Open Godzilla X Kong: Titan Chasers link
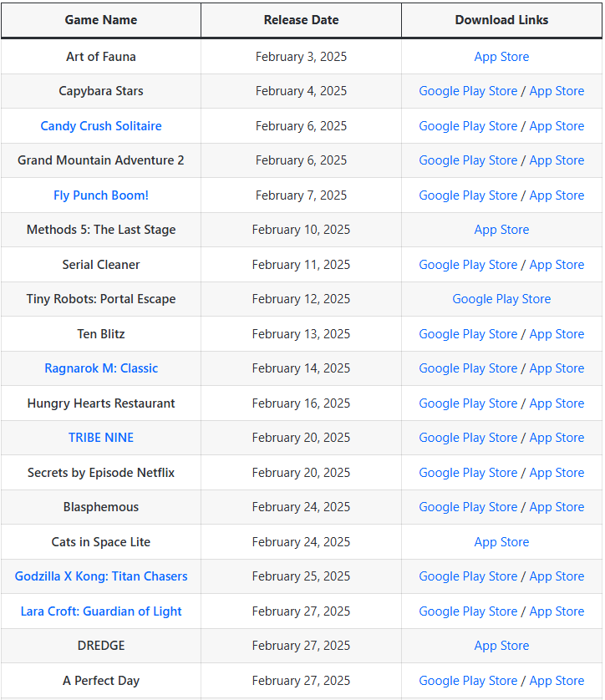The height and width of the screenshot is (700, 605). pyautogui.click(x=101, y=576)
